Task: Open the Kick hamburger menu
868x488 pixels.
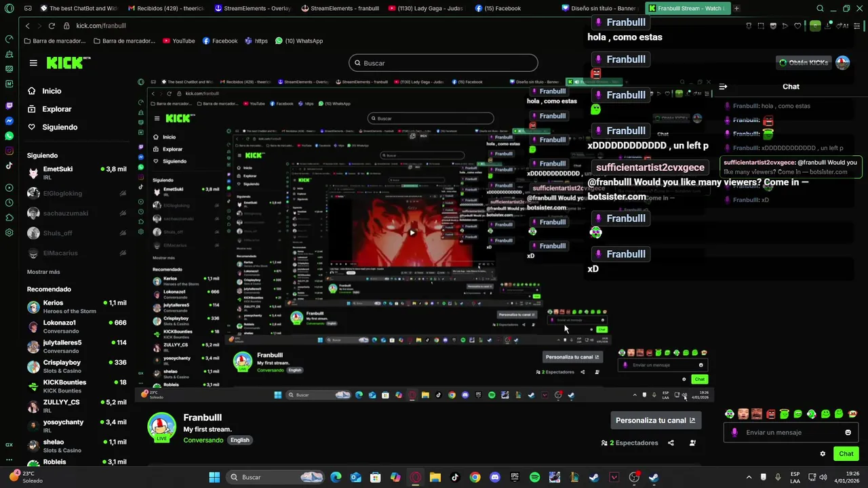Action: 33,63
